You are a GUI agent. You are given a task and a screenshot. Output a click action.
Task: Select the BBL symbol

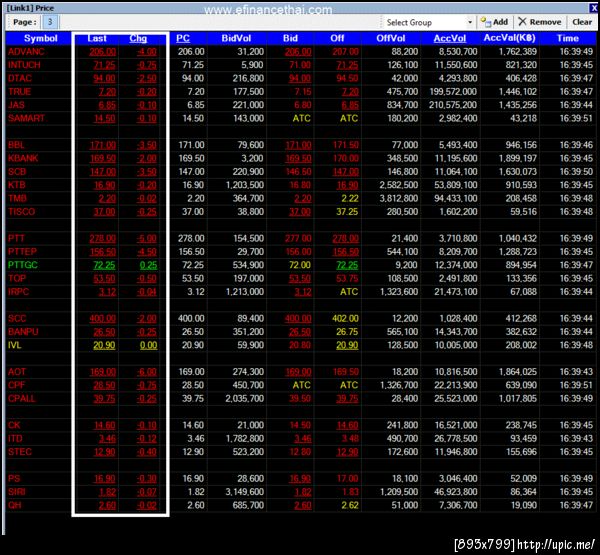(16, 145)
